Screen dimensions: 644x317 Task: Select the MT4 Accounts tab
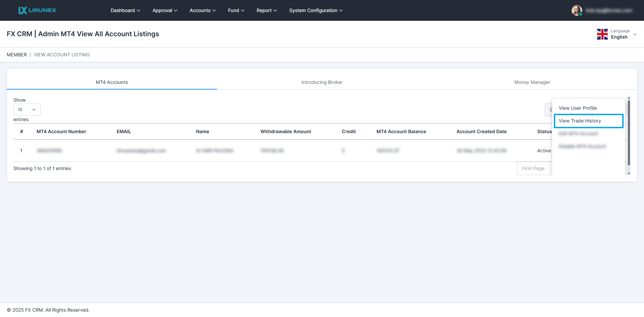tap(112, 82)
